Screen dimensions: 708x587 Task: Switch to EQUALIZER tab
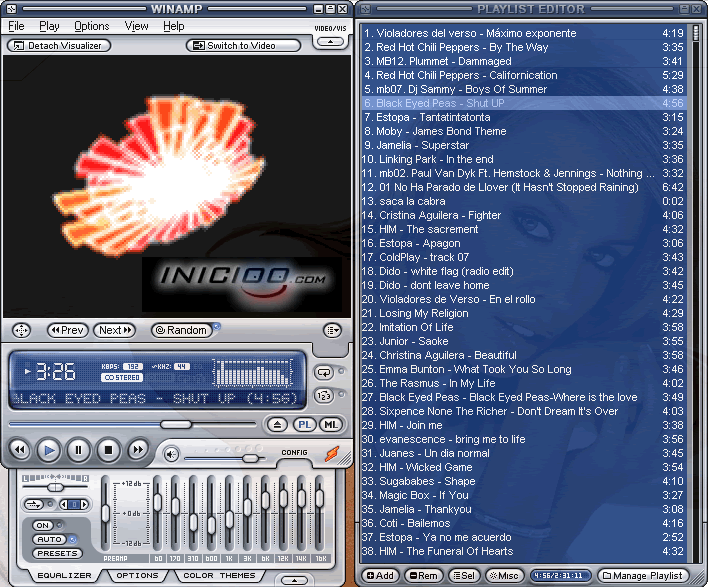[x=64, y=576]
